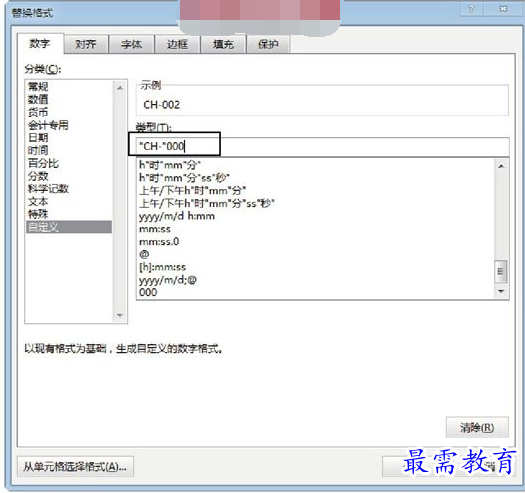Choose format 上午/下午h"时"mm"分"
The width and height of the screenshot is (525, 493).
point(315,191)
